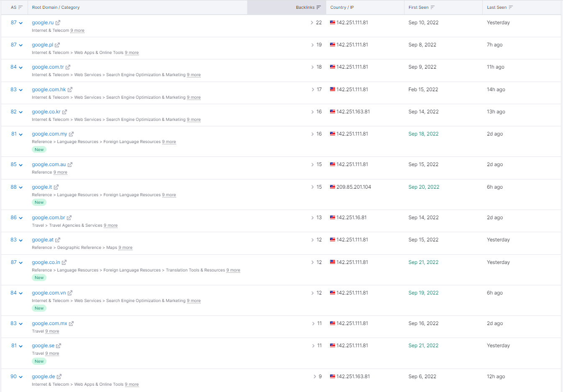Open google.com.hk external link icon

point(70,90)
